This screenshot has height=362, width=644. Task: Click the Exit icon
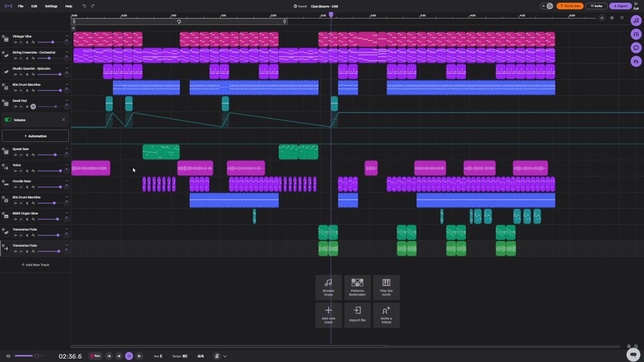tap(636, 6)
